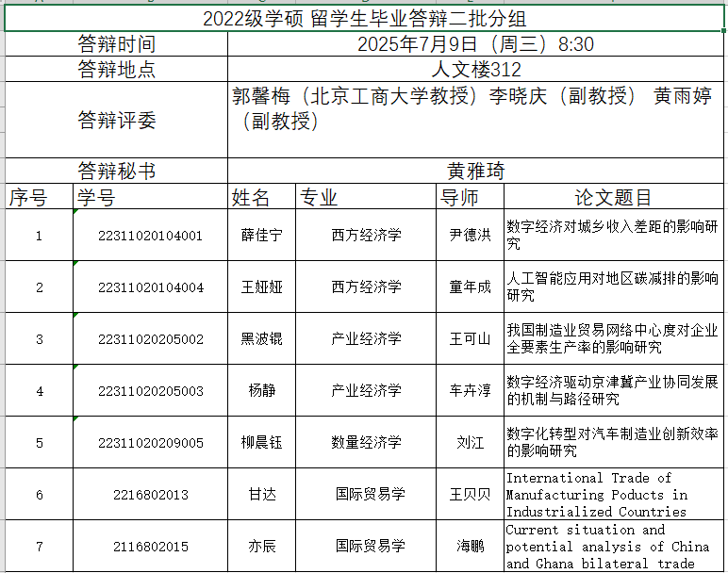The height and width of the screenshot is (573, 728).
Task: Select the cell showing 2025年7月9日 8:30
Action: tap(476, 44)
